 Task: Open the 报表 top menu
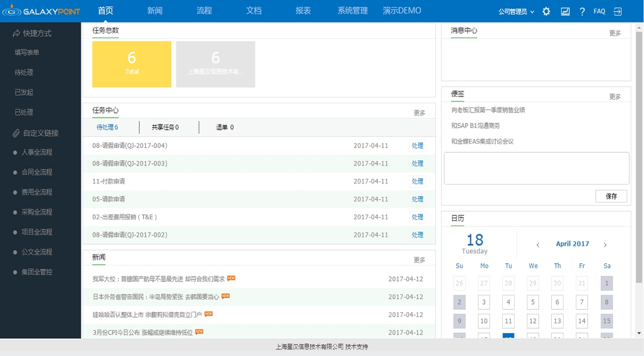(x=303, y=11)
